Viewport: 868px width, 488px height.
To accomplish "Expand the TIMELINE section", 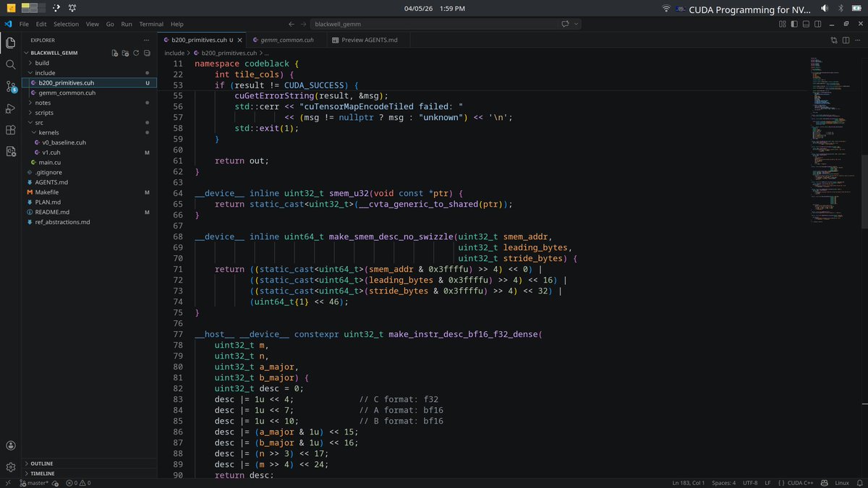I will coord(90,474).
